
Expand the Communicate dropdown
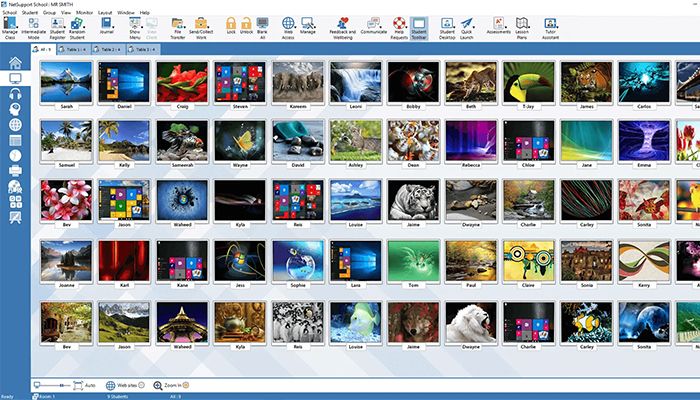click(373, 26)
